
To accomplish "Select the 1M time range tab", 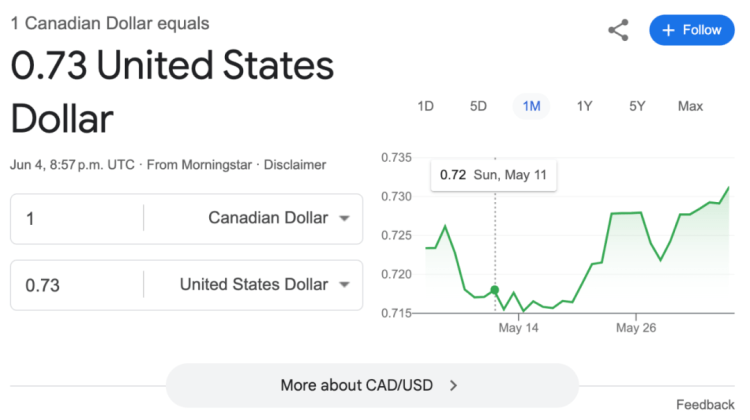I will click(531, 106).
